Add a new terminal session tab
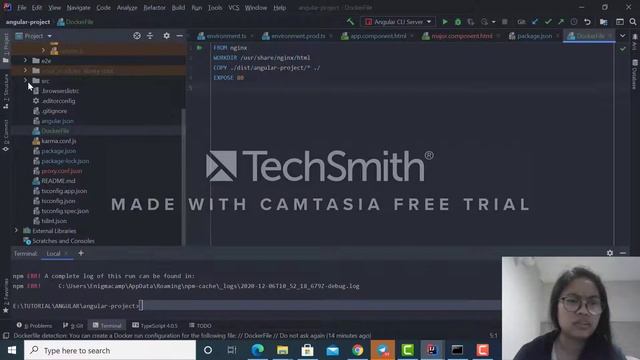Image resolution: width=640 pixels, height=360 pixels. coord(81,253)
